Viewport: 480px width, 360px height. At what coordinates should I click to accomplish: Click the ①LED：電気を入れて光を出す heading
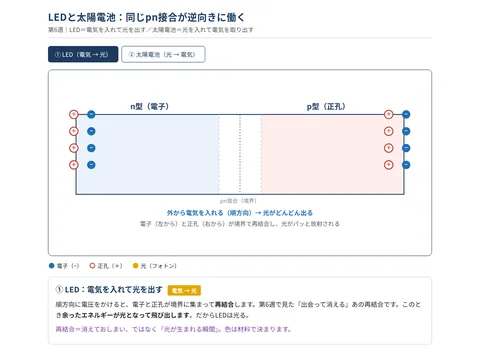(x=109, y=290)
